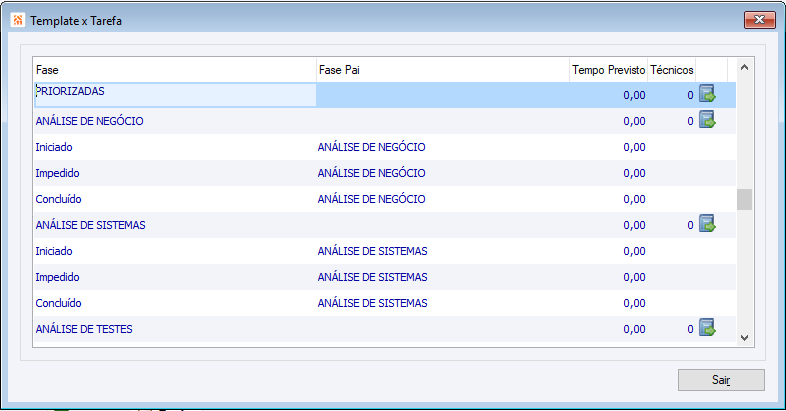Click the technicians icon in PRIORIZADAS row
Screen dimensions: 786x411
pyautogui.click(x=707, y=94)
